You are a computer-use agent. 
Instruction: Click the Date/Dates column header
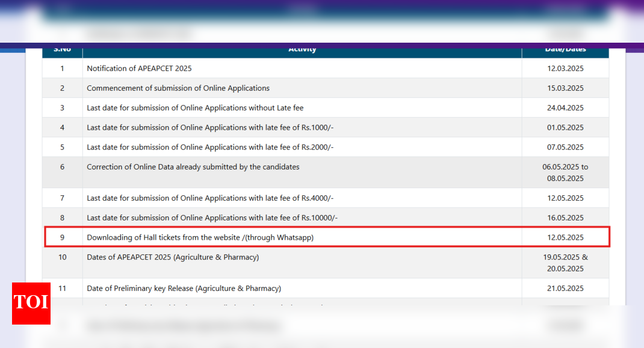tap(565, 50)
